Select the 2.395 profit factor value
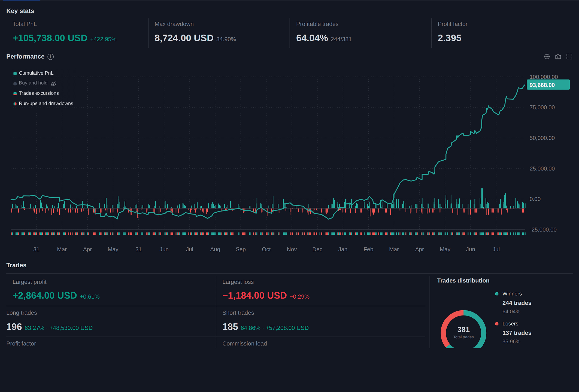The width and height of the screenshot is (579, 392). 450,38
